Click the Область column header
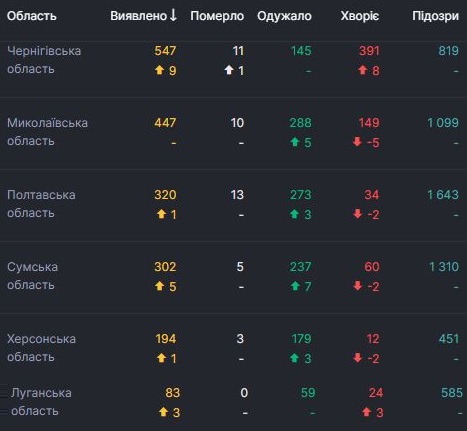 [x=32, y=16]
